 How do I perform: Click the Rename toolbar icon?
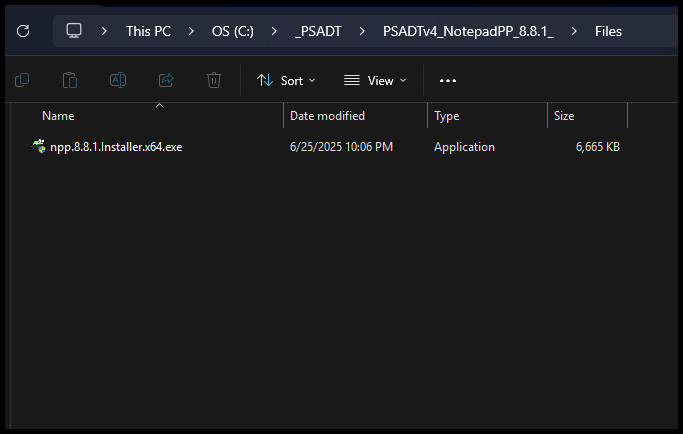pos(118,80)
